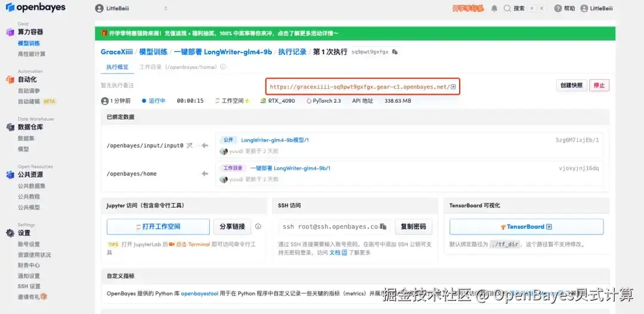Screen dimensions: 644x314
Task: Click the 开学季特惠 promo badge
Action: tap(468, 8)
